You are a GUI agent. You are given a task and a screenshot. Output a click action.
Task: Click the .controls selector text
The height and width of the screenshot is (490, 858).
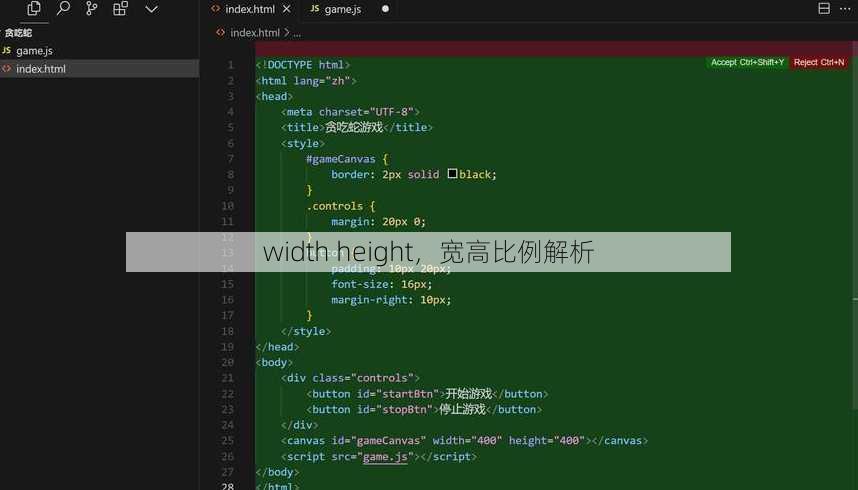334,206
